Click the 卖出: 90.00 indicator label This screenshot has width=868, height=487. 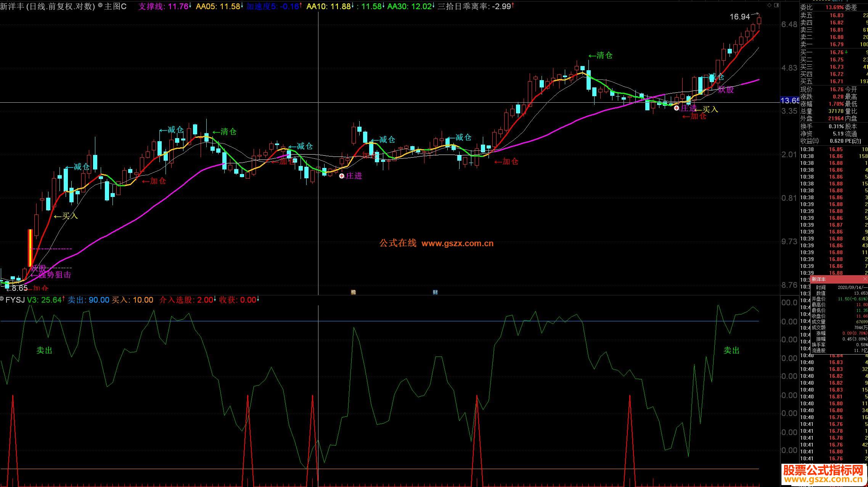click(x=88, y=300)
